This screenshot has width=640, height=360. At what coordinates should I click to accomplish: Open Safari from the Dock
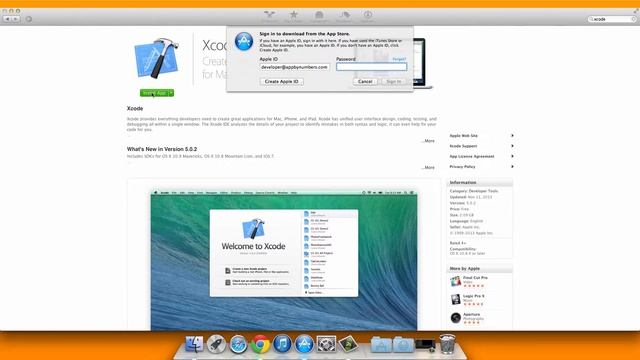click(238, 344)
